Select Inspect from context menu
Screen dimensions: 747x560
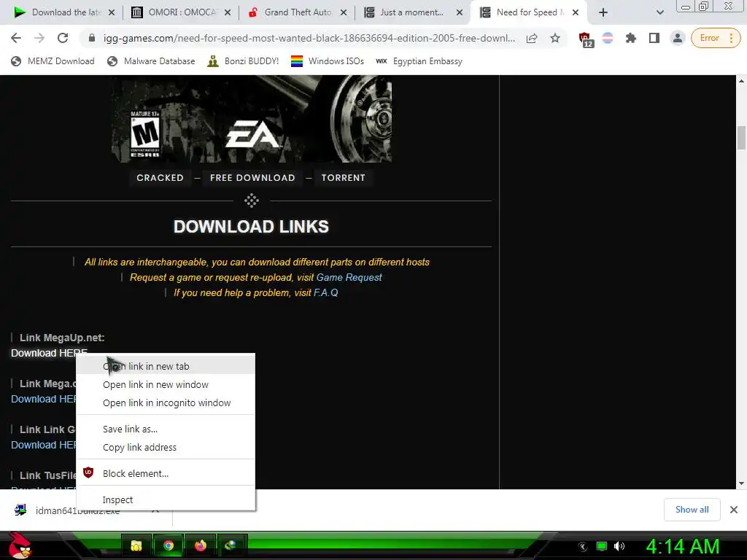tap(166, 500)
